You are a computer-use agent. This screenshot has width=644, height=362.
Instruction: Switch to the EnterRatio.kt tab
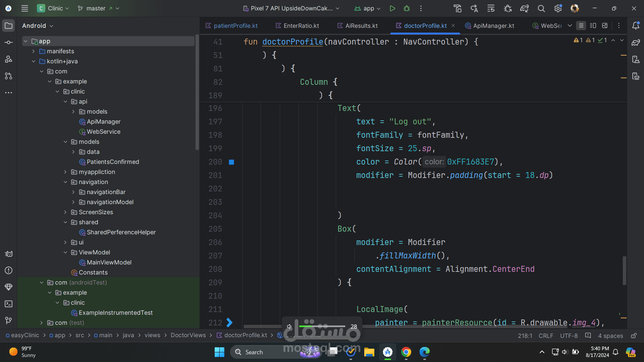click(x=301, y=26)
